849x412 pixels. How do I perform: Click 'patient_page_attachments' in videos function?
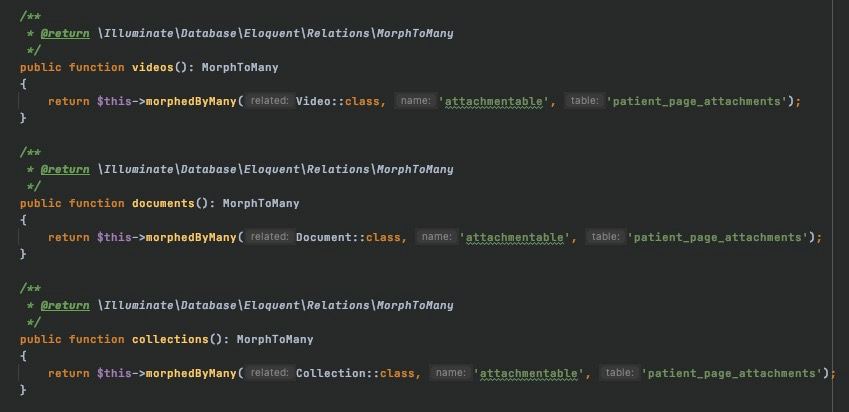coord(696,101)
